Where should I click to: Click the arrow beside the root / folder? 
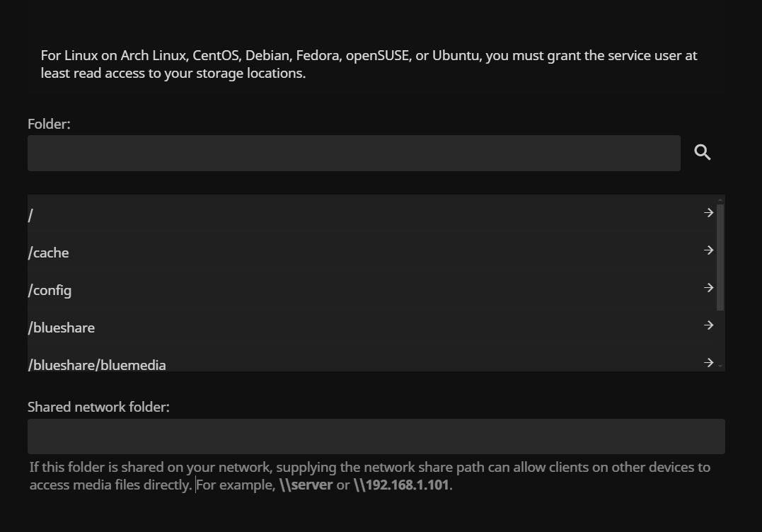pyautogui.click(x=708, y=213)
